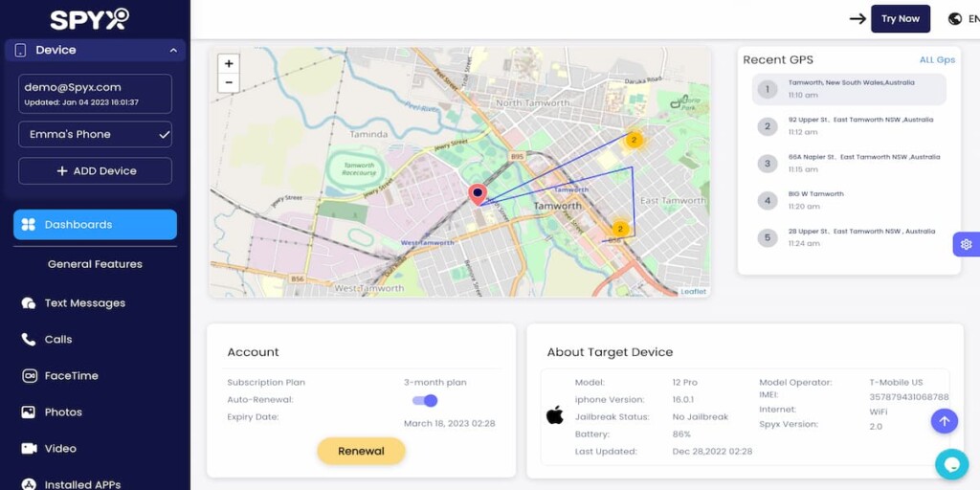980x490 pixels.
Task: Click the Calls phone handset icon
Action: (28, 340)
